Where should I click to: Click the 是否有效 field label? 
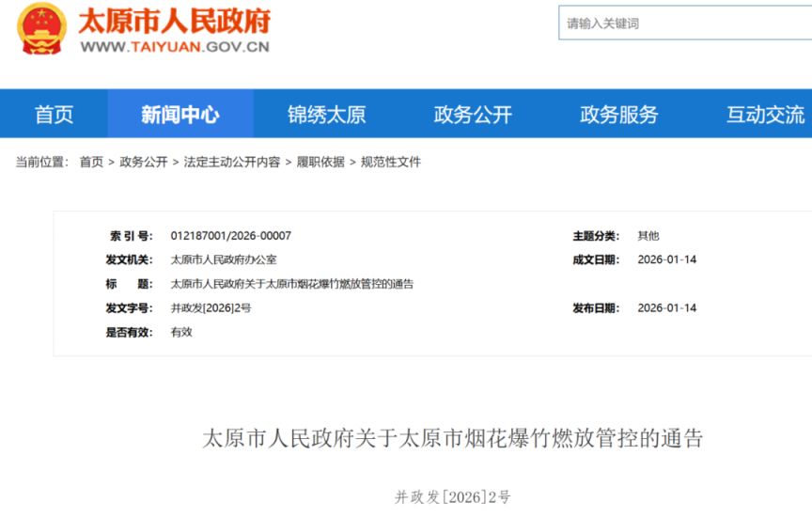click(129, 332)
